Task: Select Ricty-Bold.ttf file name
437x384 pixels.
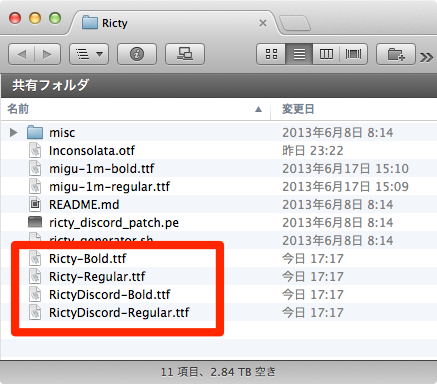Action: tap(88, 259)
